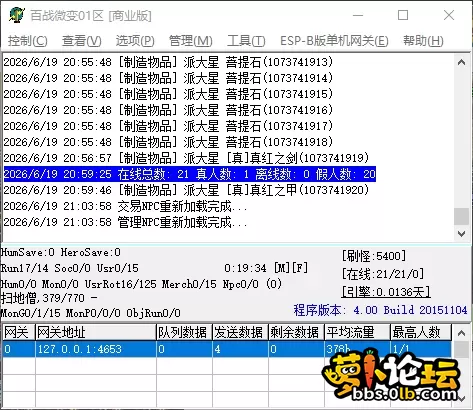Select log line 菩提石(1073741918)

click(168, 142)
